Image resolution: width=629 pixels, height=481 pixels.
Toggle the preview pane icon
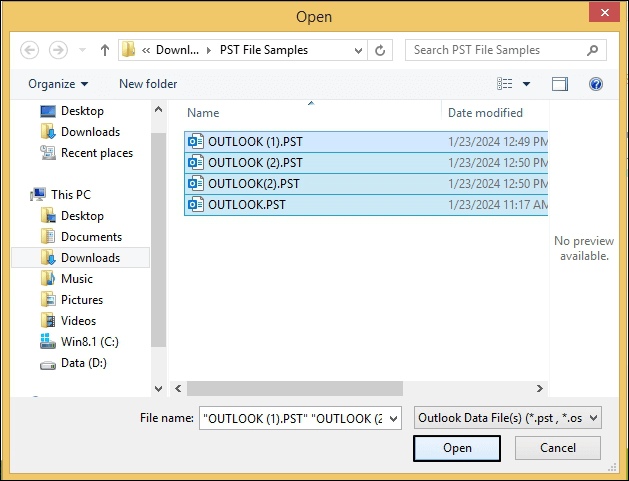click(560, 84)
